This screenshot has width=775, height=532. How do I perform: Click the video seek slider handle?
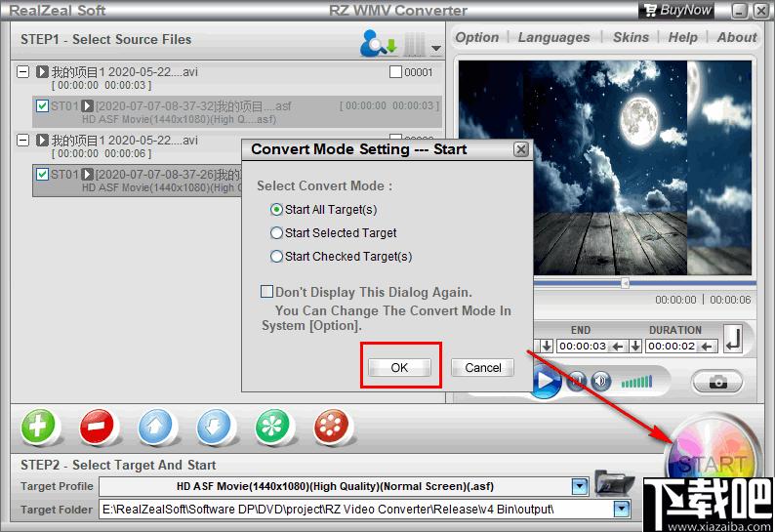(625, 283)
